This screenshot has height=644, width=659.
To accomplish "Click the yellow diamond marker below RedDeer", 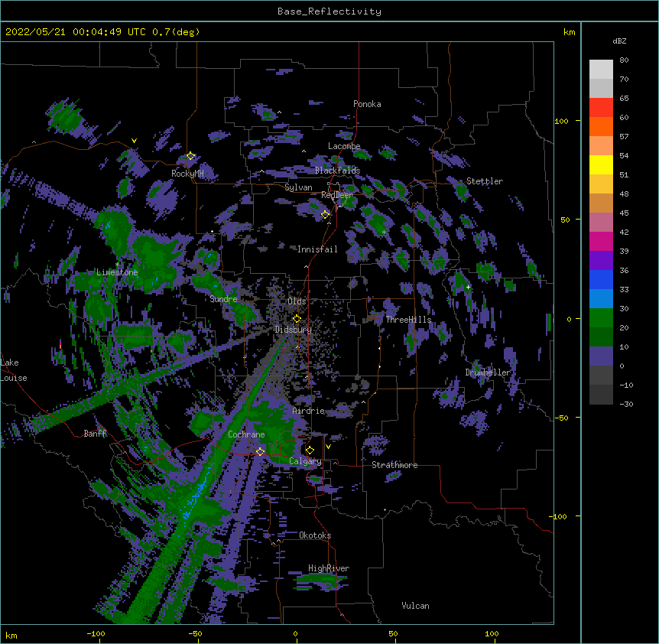I will pyautogui.click(x=325, y=215).
